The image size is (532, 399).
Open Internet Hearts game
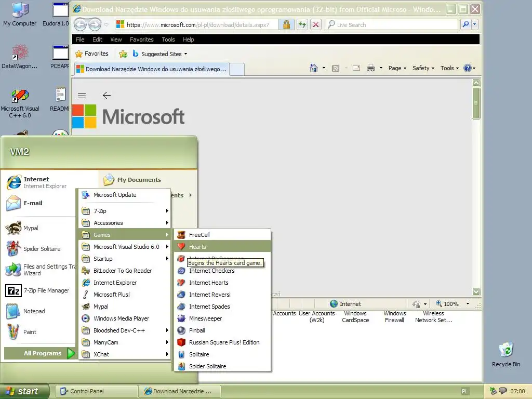[x=222, y=283]
